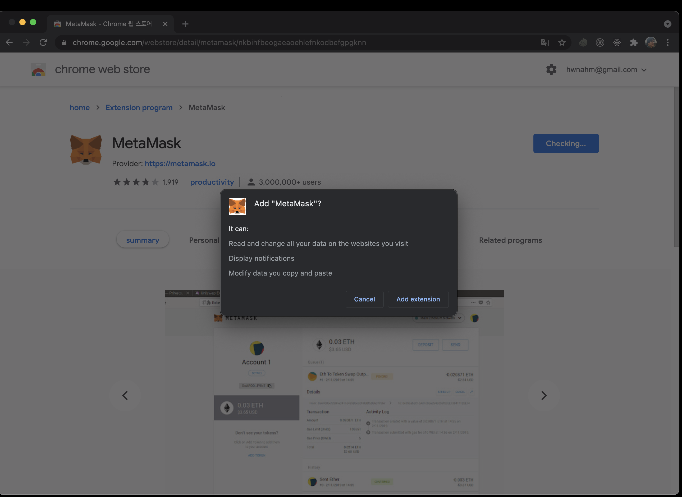Open the Extension program breadcrumb link

[x=139, y=107]
